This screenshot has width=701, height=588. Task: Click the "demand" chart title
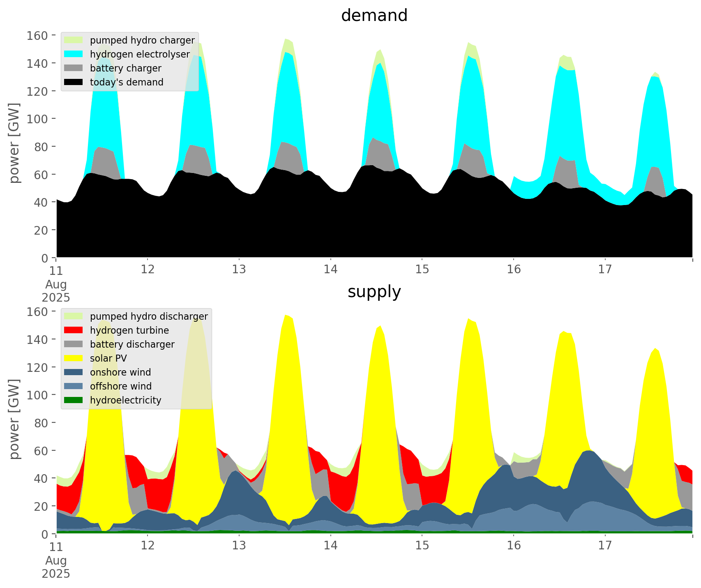(x=374, y=16)
